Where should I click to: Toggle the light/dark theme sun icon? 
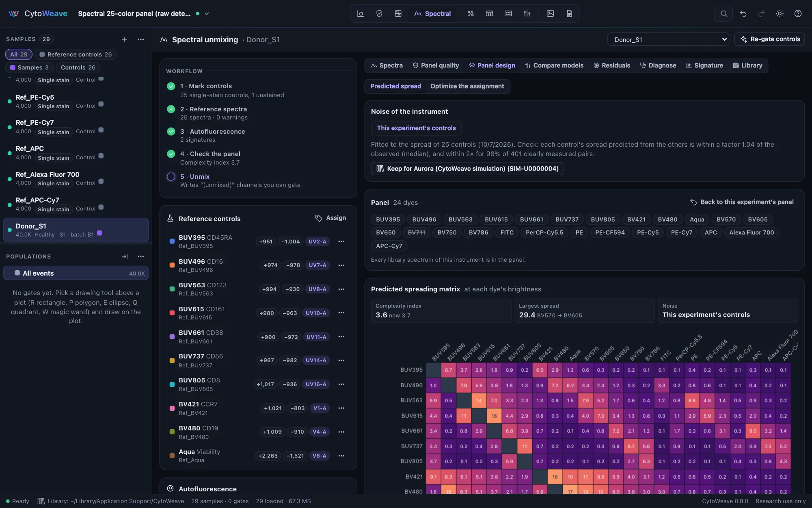[x=780, y=13]
